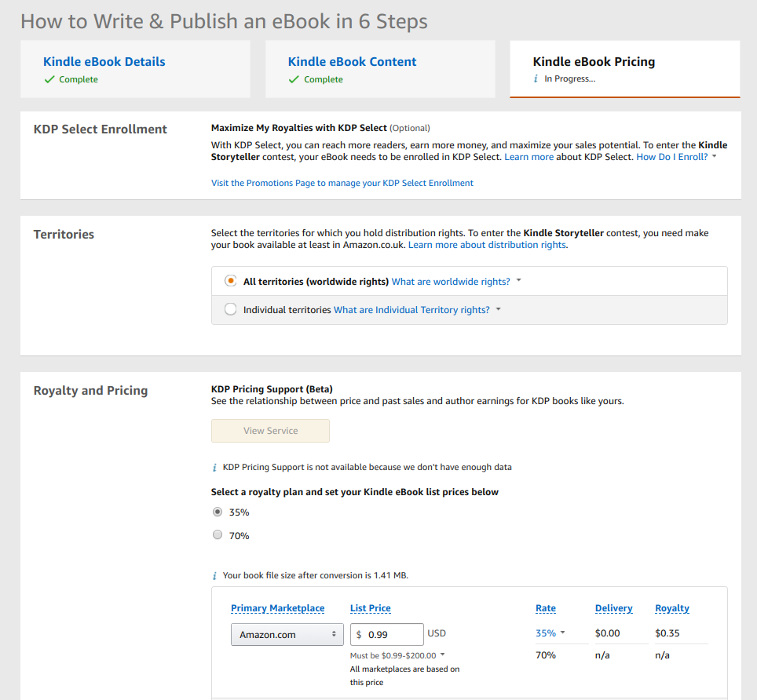
Task: Select All territories (worldwide rights) radio button
Action: click(230, 281)
